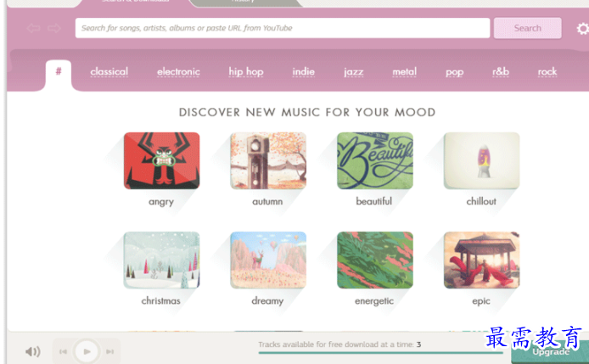589x364 pixels.
Task: Open the christmas mood playlist
Action: click(x=161, y=260)
